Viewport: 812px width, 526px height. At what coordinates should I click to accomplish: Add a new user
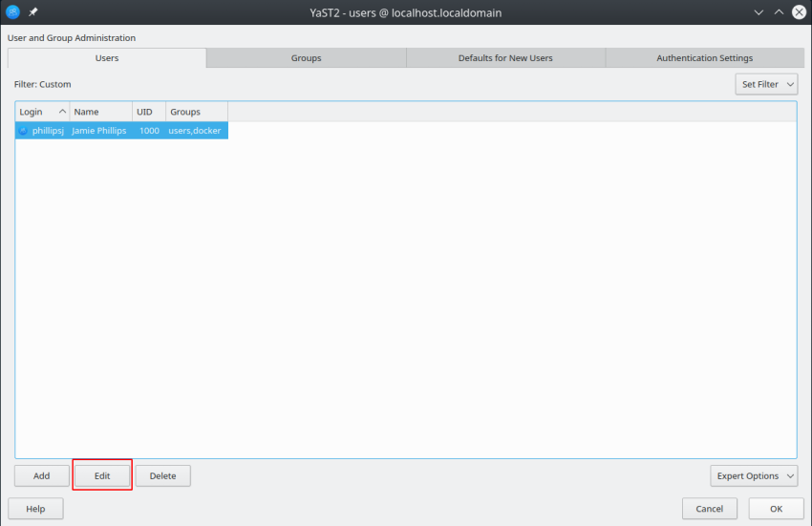[42, 475]
